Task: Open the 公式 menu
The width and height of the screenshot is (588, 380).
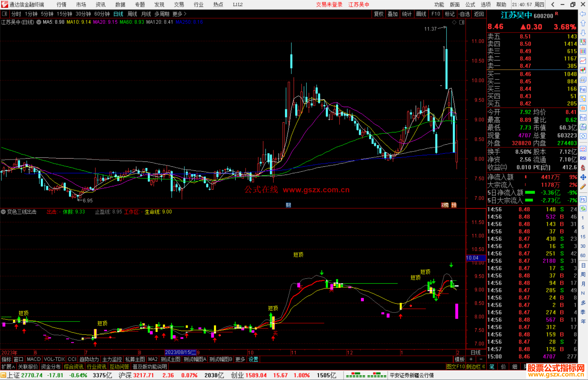Action: pyautogui.click(x=470, y=5)
